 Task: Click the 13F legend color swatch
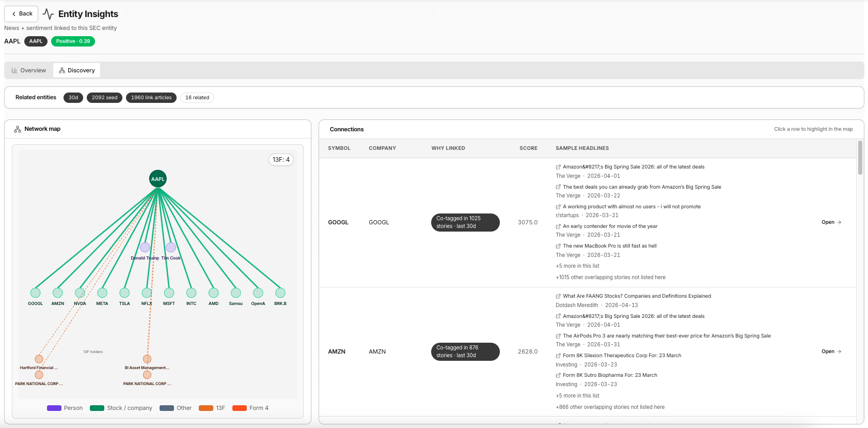206,408
